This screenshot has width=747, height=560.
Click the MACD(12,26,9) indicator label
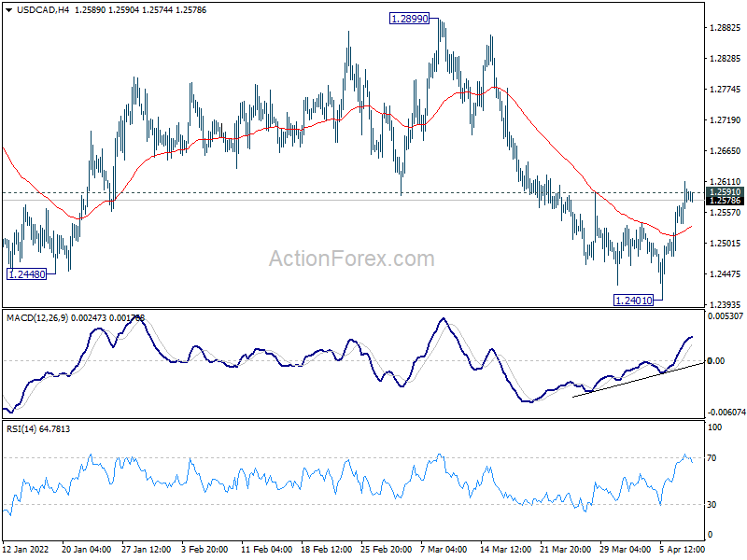[37, 318]
